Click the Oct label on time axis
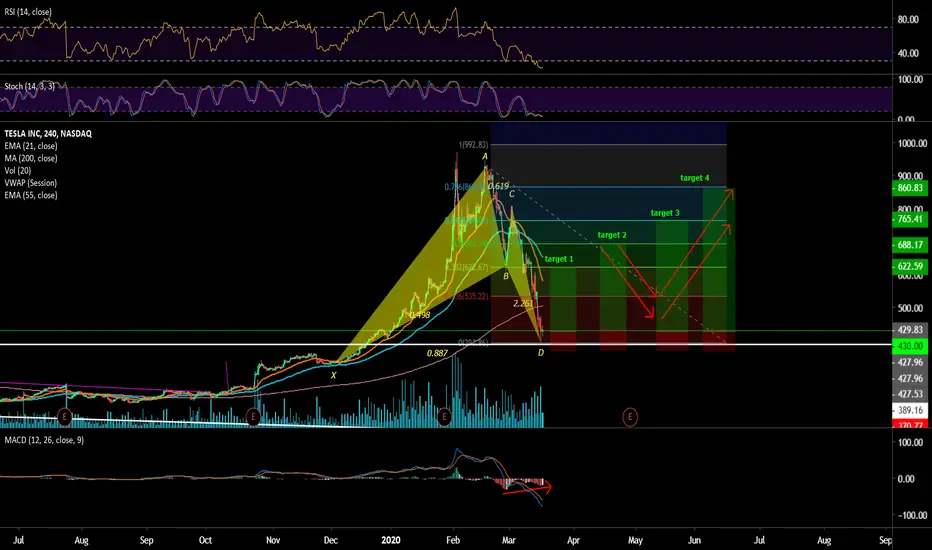 [x=205, y=540]
